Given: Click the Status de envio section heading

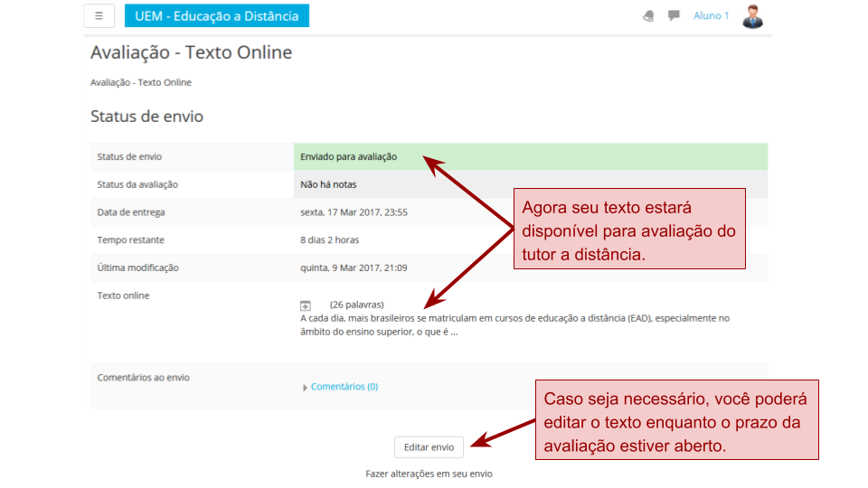Looking at the screenshot, I should [146, 117].
